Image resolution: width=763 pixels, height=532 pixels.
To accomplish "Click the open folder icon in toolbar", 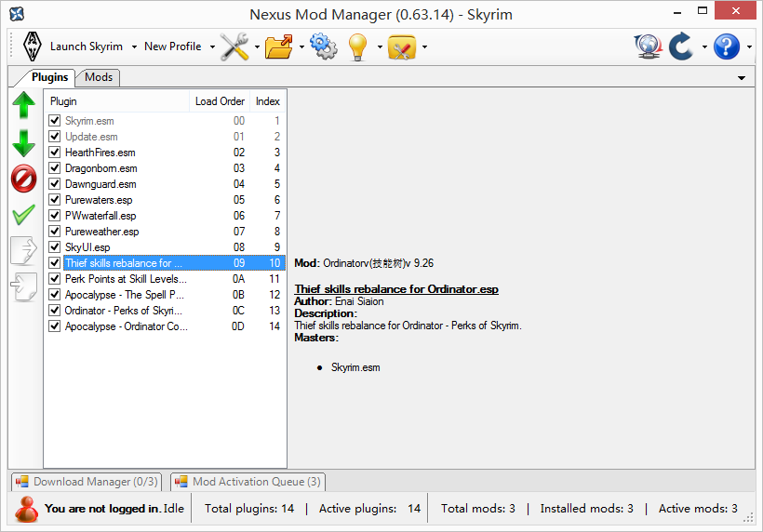I will click(x=279, y=47).
